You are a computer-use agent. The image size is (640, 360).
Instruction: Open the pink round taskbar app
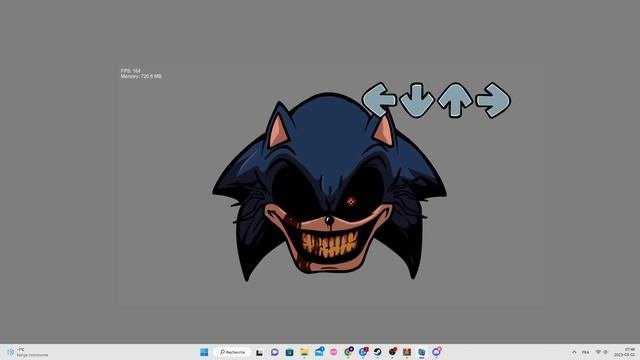coord(333,352)
